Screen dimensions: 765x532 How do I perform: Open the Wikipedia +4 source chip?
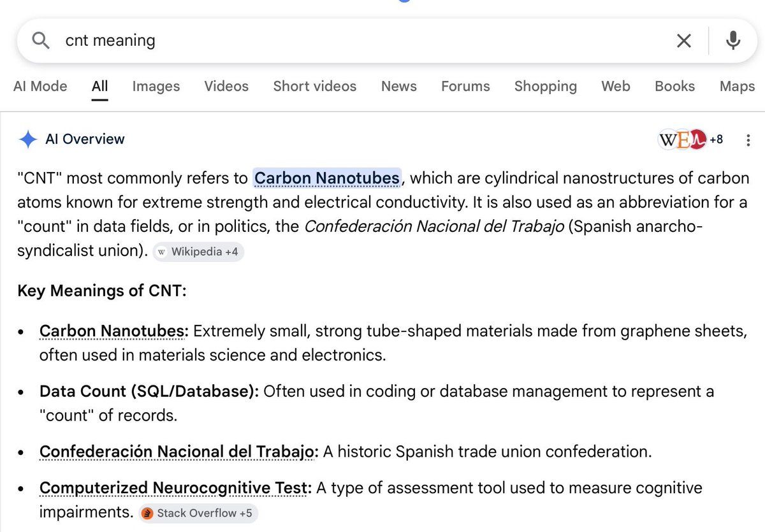(198, 252)
